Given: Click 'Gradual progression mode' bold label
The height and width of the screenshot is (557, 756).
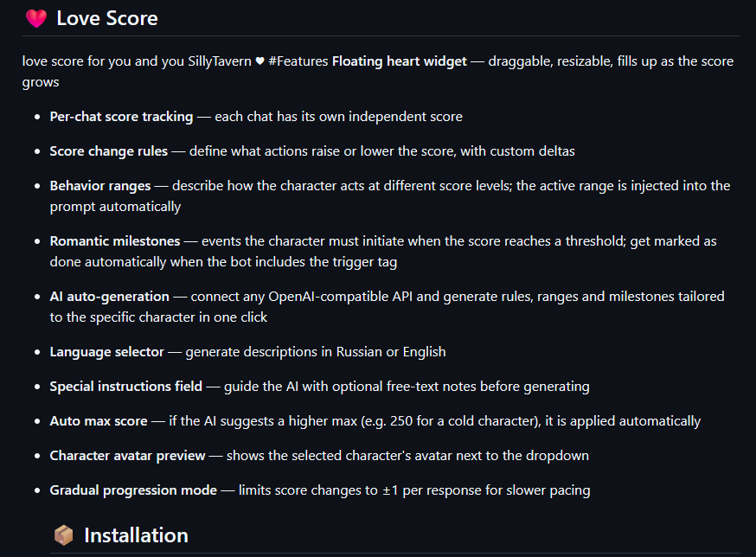Looking at the screenshot, I should [133, 490].
